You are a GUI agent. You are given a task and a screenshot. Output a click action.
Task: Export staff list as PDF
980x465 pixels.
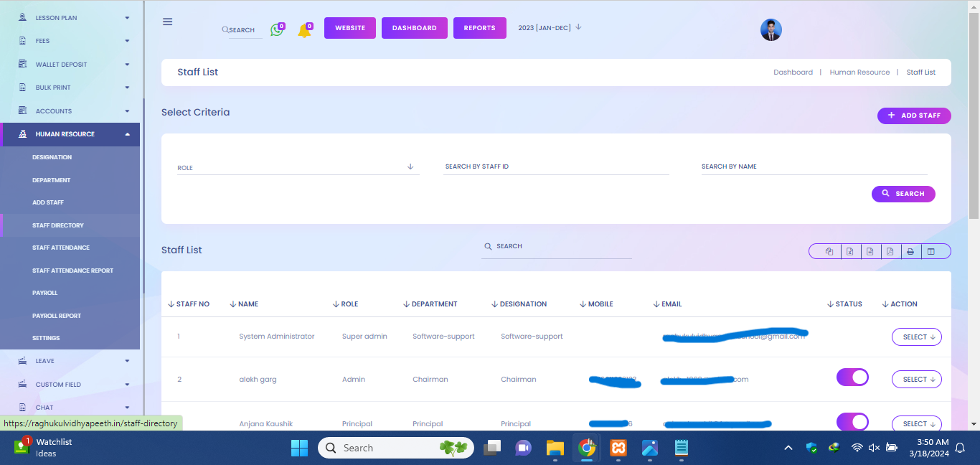click(890, 251)
